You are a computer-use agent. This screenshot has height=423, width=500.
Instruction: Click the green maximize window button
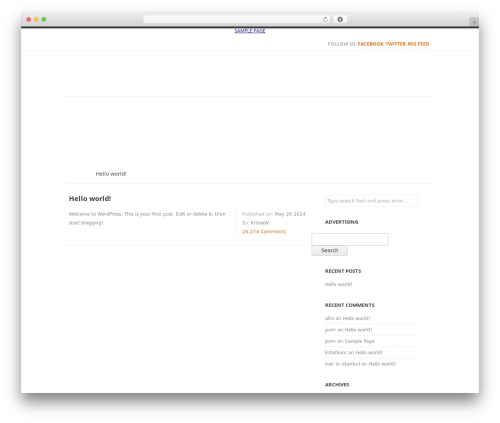point(44,19)
